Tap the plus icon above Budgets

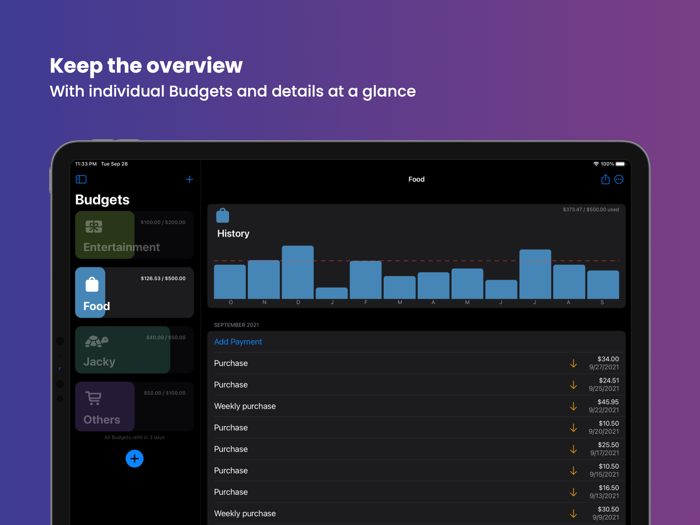[189, 179]
